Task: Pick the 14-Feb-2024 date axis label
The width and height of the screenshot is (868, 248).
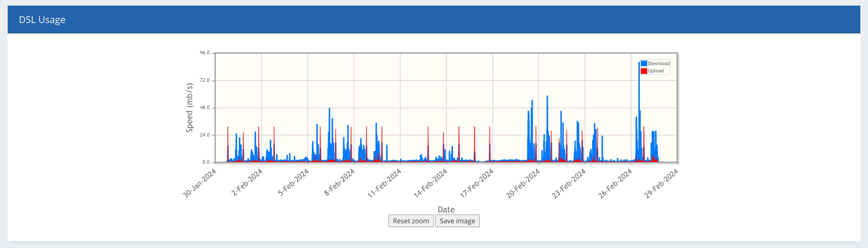Action: 431,183
